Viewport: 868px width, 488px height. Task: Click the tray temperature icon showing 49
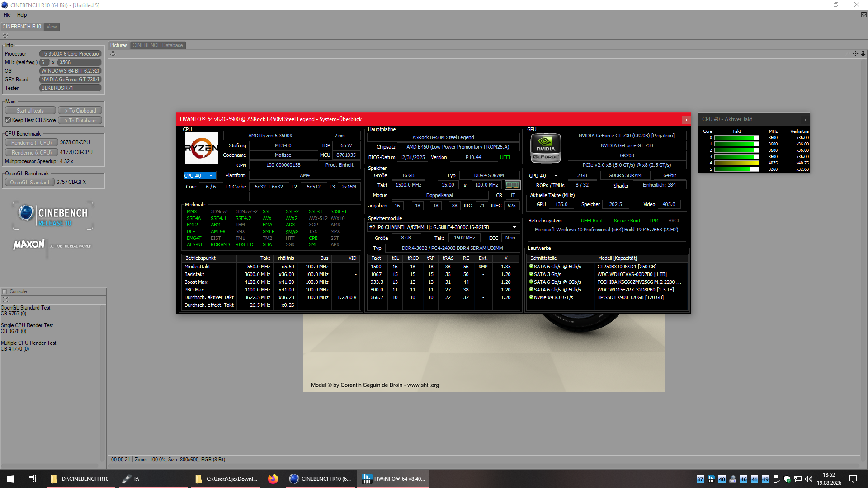tap(765, 479)
